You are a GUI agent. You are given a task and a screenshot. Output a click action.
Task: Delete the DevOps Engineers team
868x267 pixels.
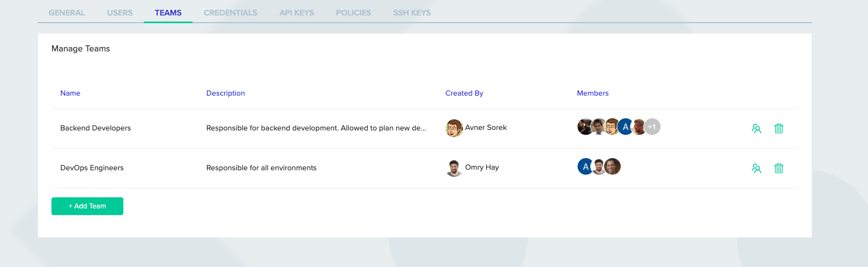[779, 169]
